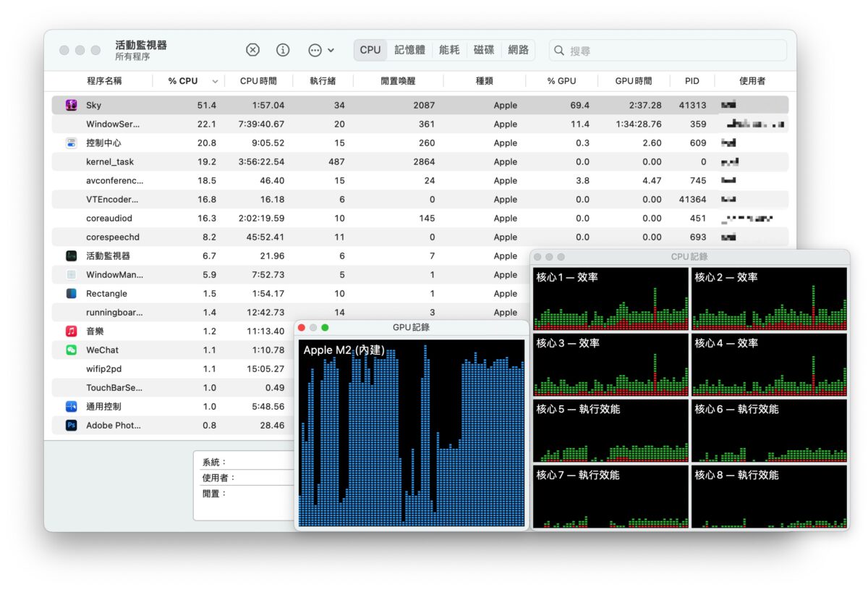Click the 音樂 app icon
This screenshot has width=868, height=590.
click(71, 331)
